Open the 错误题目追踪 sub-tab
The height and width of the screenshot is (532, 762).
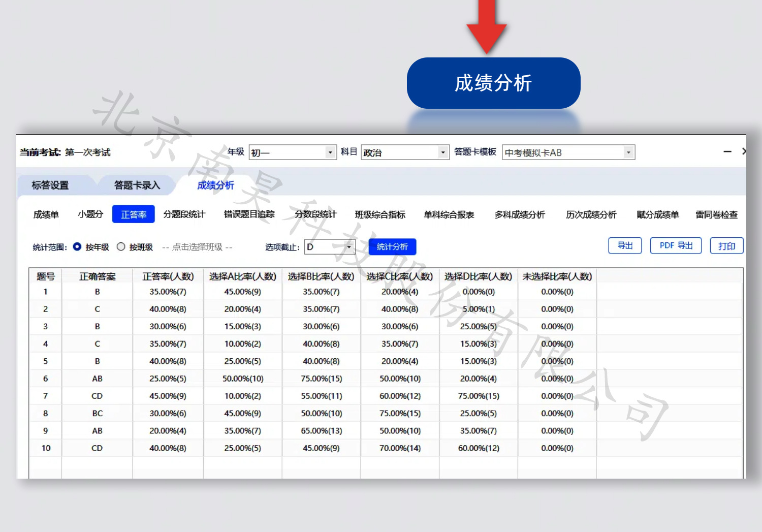tap(249, 214)
